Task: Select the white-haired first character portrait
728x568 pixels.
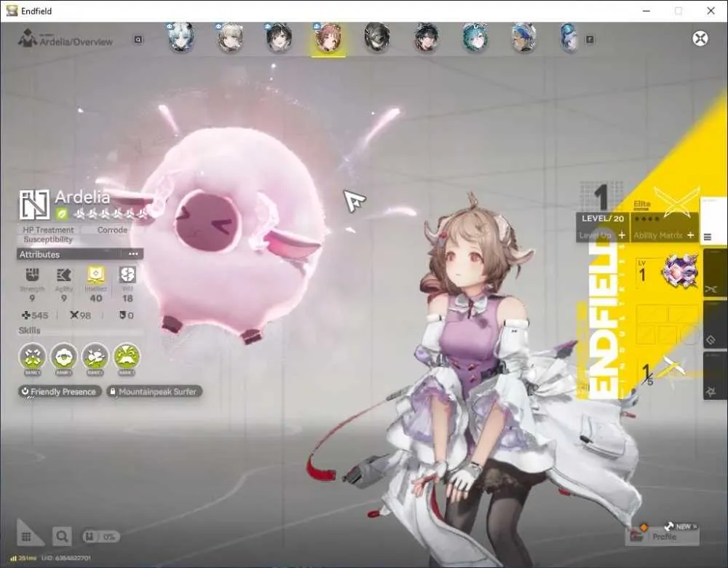Action: 181,36
